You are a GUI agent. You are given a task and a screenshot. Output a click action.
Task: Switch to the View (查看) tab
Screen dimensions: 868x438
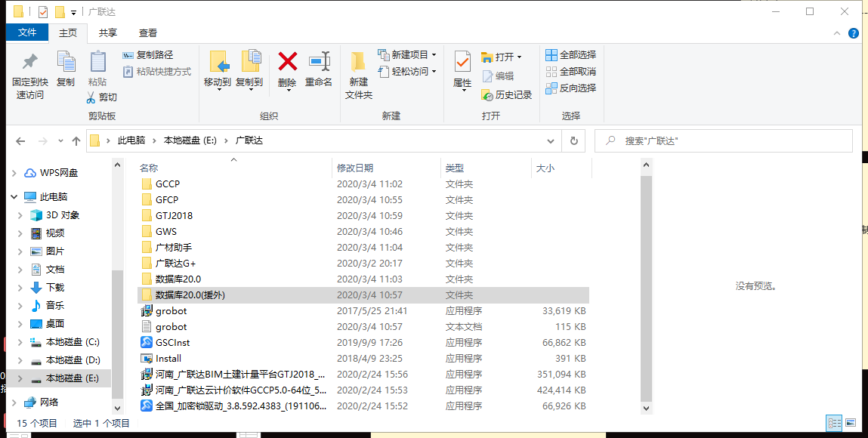(148, 33)
